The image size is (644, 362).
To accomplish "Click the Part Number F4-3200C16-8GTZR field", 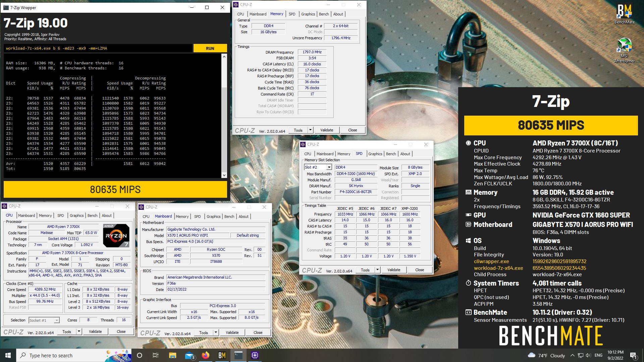I will pos(356,192).
